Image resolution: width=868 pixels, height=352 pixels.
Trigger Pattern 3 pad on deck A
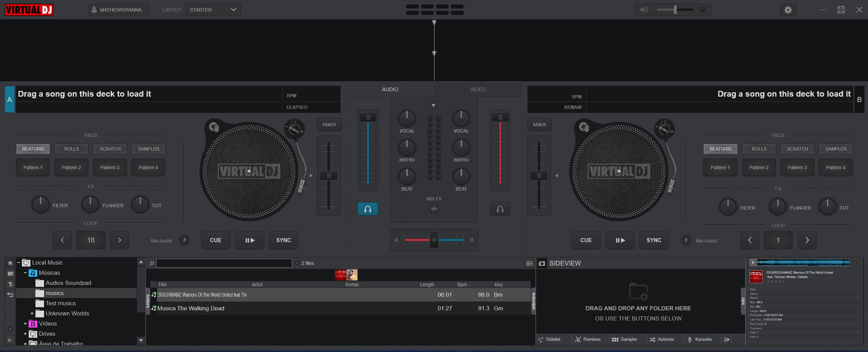[x=110, y=168]
